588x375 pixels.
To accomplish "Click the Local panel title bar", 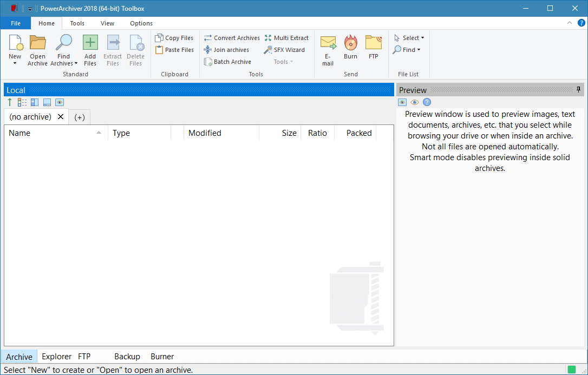I will point(199,90).
